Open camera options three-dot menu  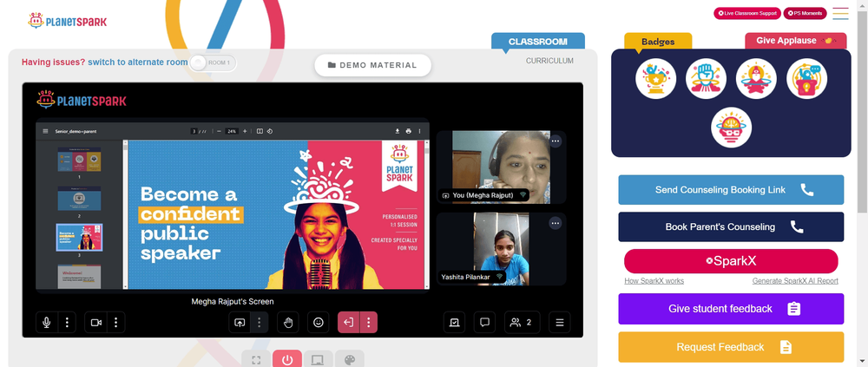pyautogui.click(x=115, y=322)
